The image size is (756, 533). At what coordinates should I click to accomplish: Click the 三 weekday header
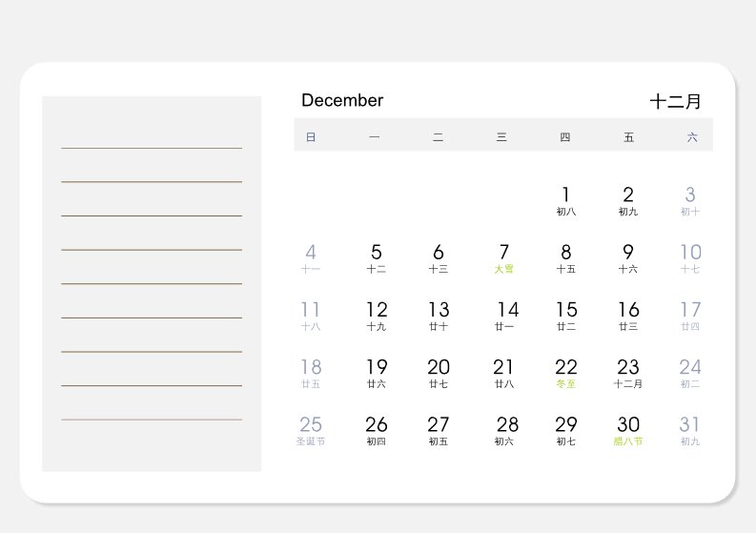(501, 137)
